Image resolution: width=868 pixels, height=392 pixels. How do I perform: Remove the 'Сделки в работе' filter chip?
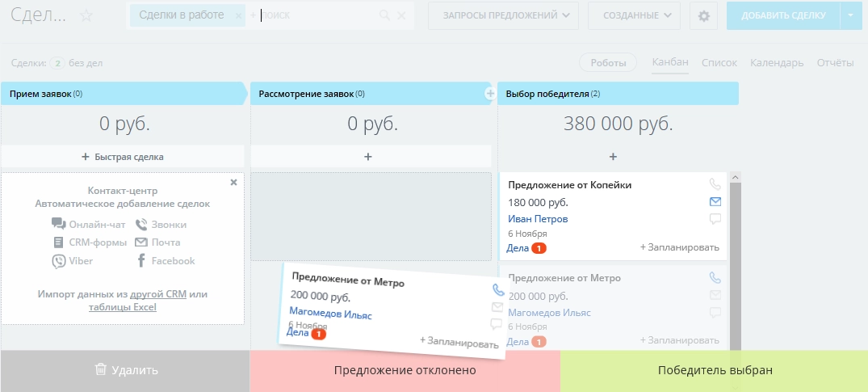238,16
